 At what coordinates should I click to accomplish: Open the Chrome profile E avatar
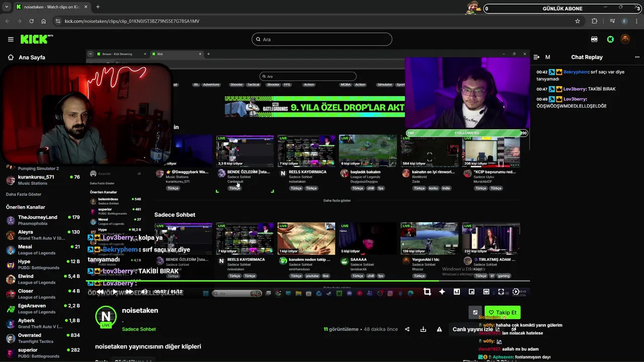click(x=625, y=21)
